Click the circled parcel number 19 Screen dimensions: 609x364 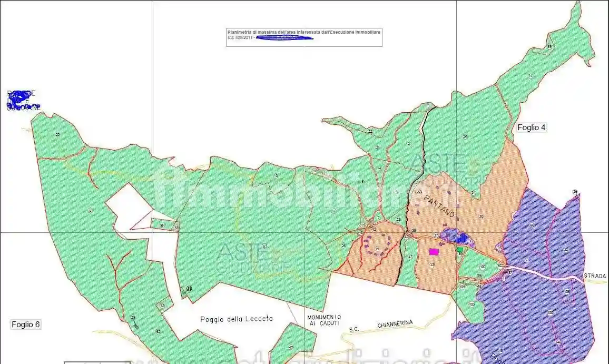tap(377, 249)
